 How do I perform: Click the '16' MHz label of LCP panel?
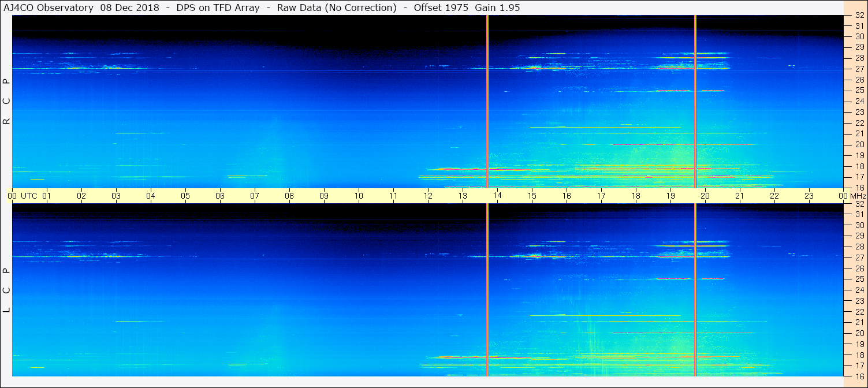click(x=860, y=375)
